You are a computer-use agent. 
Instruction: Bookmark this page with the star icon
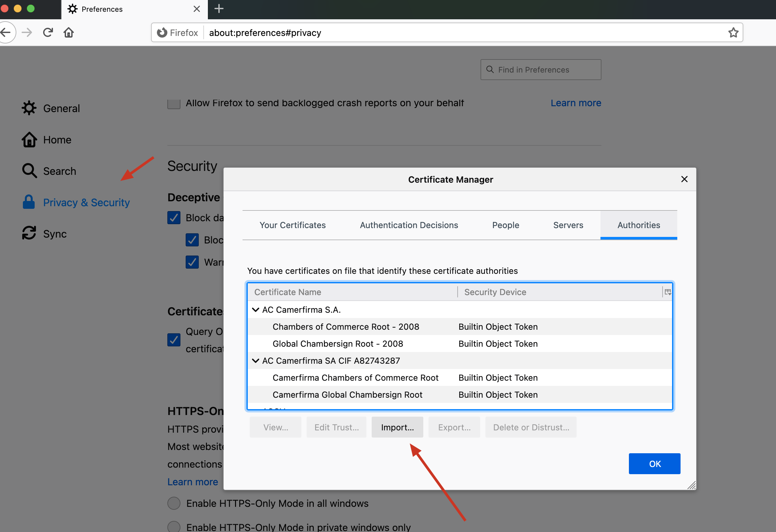[733, 32]
